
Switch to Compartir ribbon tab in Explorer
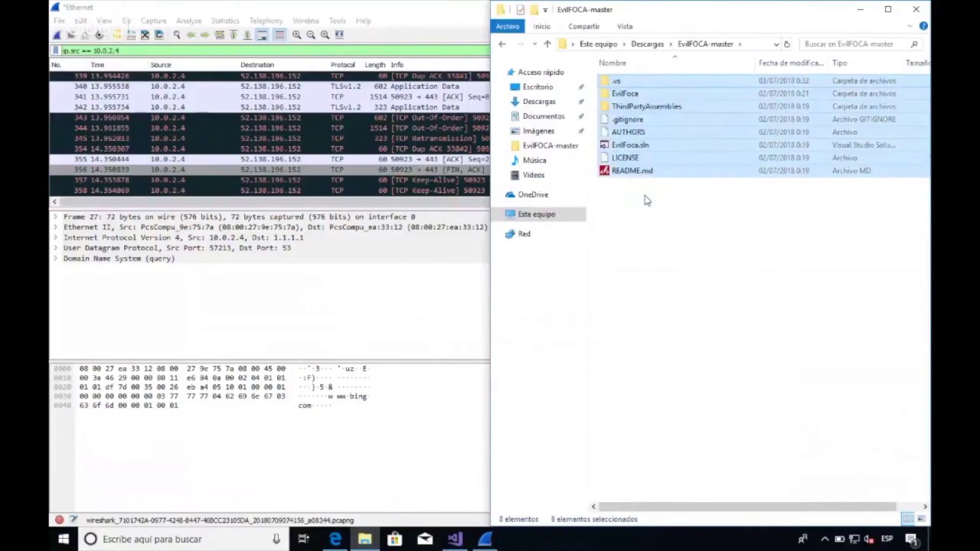(583, 26)
